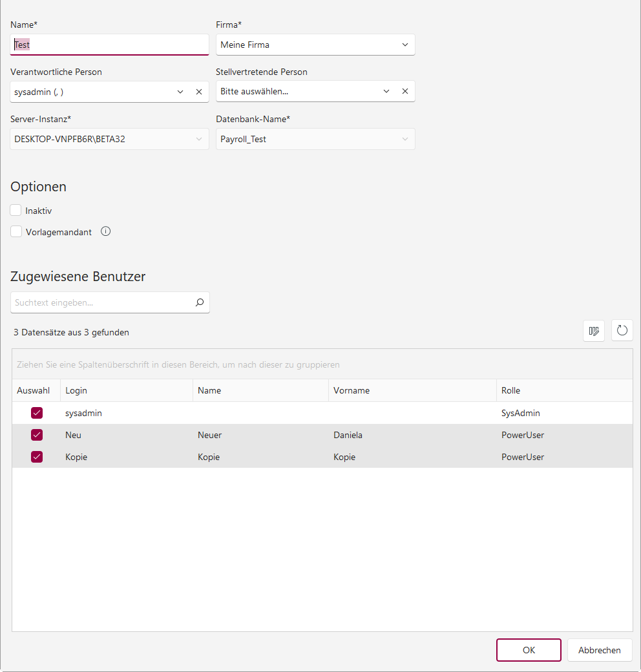Open the Stellvertretende Person dropdown arrow
The width and height of the screenshot is (641, 672).
click(x=386, y=91)
